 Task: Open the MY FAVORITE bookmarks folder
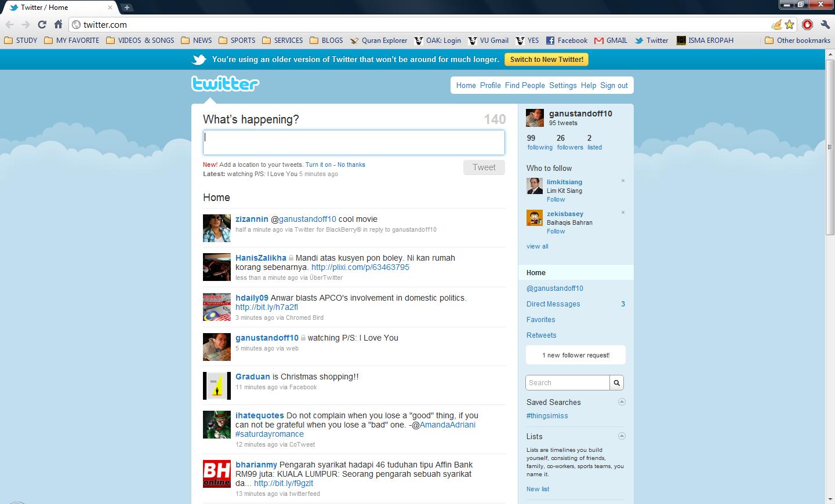[x=71, y=41]
